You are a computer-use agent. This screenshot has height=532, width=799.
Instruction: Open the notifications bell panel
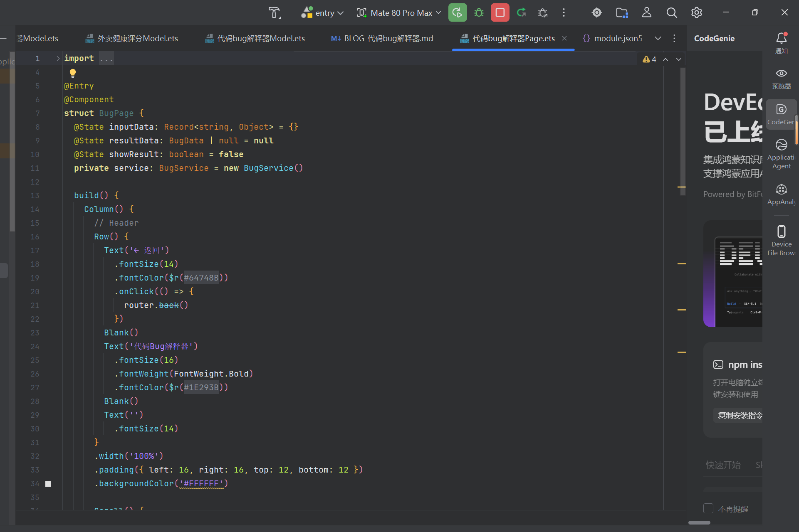click(782, 43)
